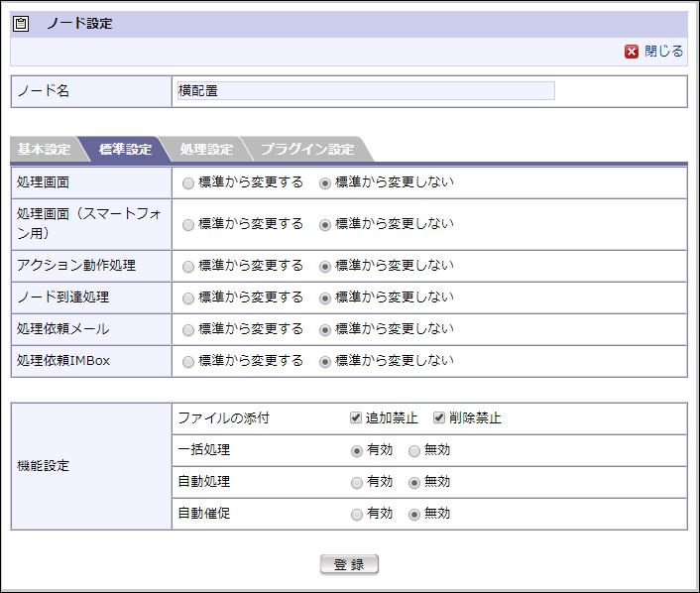The height and width of the screenshot is (593, 700).
Task: Click the ノード設定 clipboard icon
Action: (21, 23)
